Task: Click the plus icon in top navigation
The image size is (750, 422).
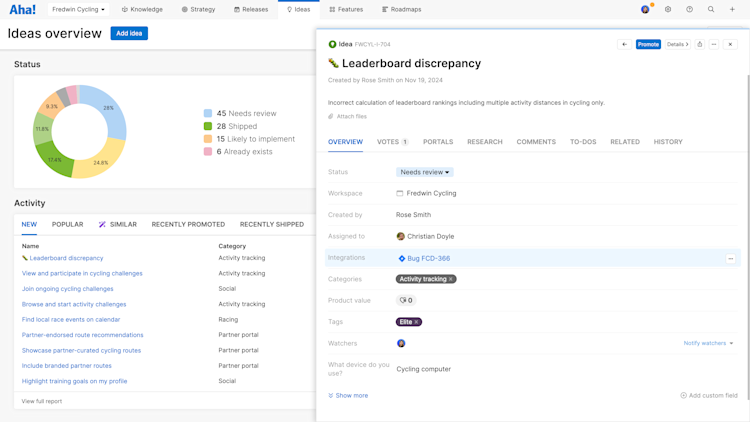Action: pos(732,9)
